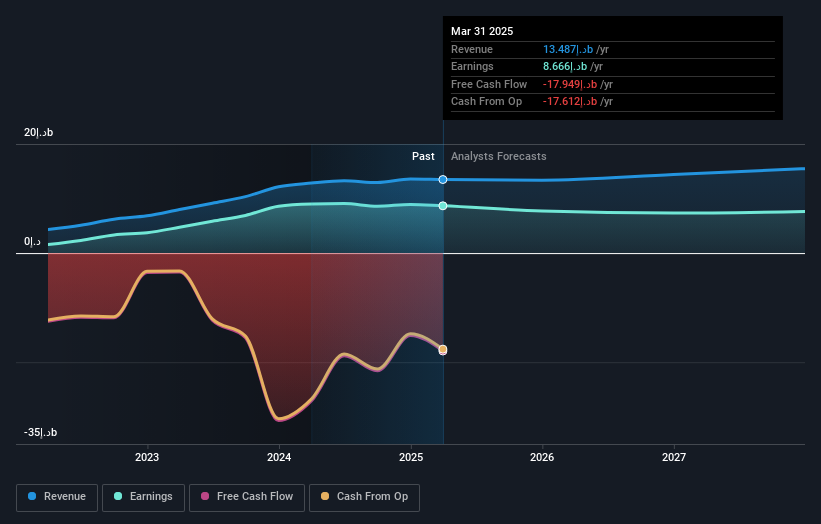Screen dimensions: 821x524
Task: Click the 'Analysts Forecasts' label
Action: click(x=498, y=156)
